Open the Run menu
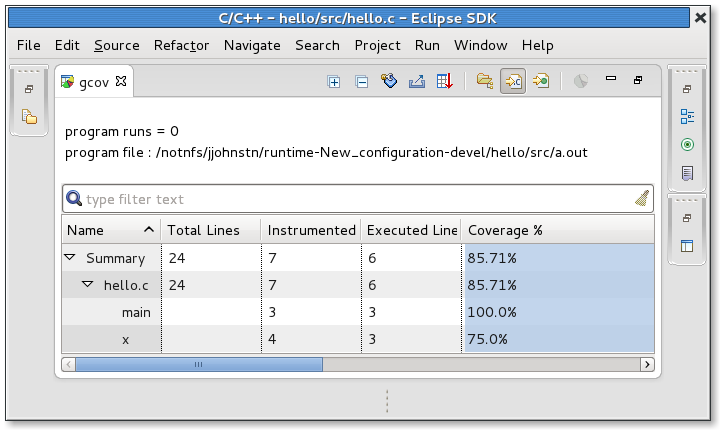Viewport: 720px width, 430px height. pos(427,45)
